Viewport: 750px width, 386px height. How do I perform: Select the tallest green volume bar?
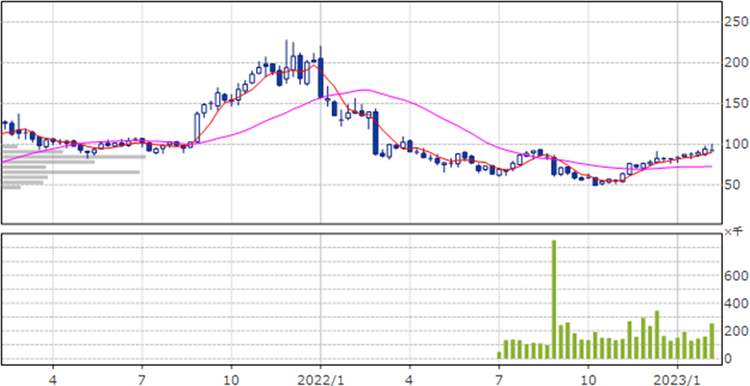coord(554,299)
